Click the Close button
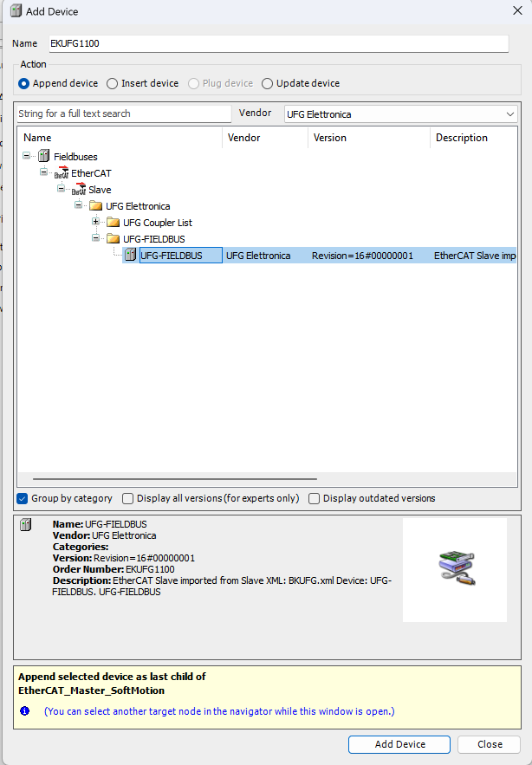Image resolution: width=532 pixels, height=765 pixels. [489, 744]
